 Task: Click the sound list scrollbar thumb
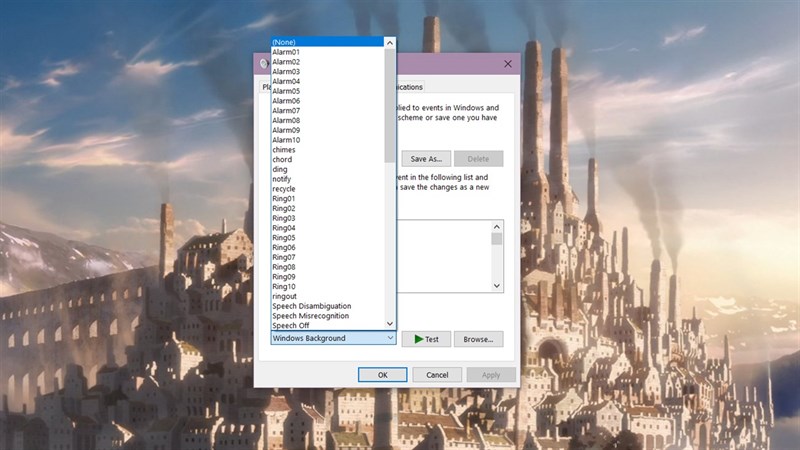[390, 106]
